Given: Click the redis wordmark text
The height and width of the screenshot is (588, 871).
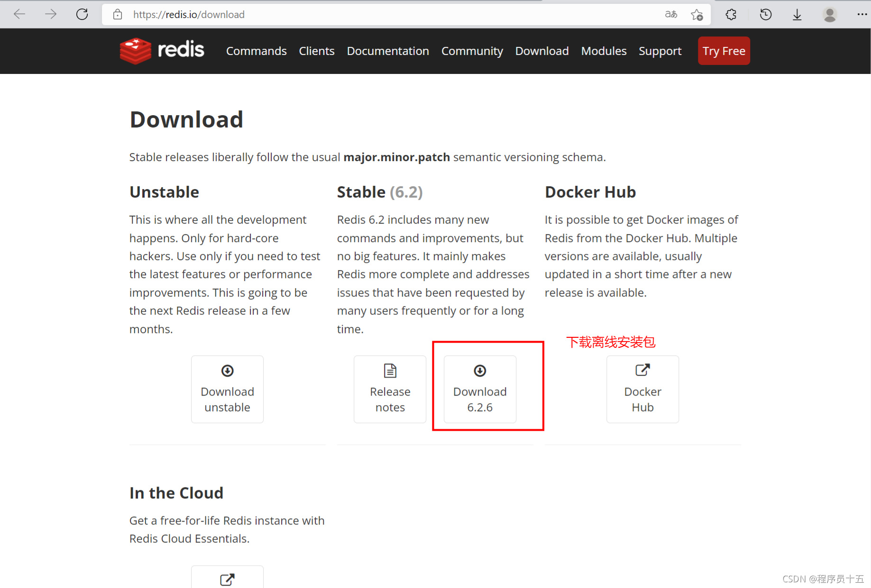Looking at the screenshot, I should (181, 49).
